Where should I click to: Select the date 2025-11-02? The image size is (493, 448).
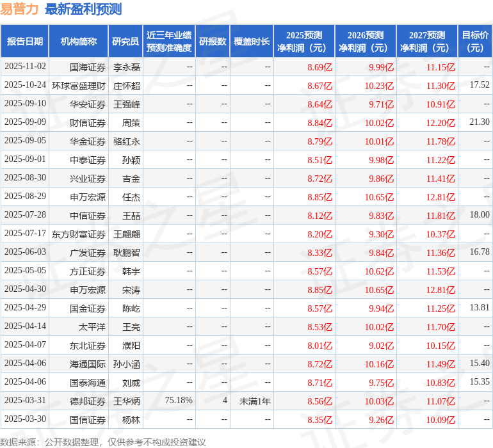pos(25,67)
